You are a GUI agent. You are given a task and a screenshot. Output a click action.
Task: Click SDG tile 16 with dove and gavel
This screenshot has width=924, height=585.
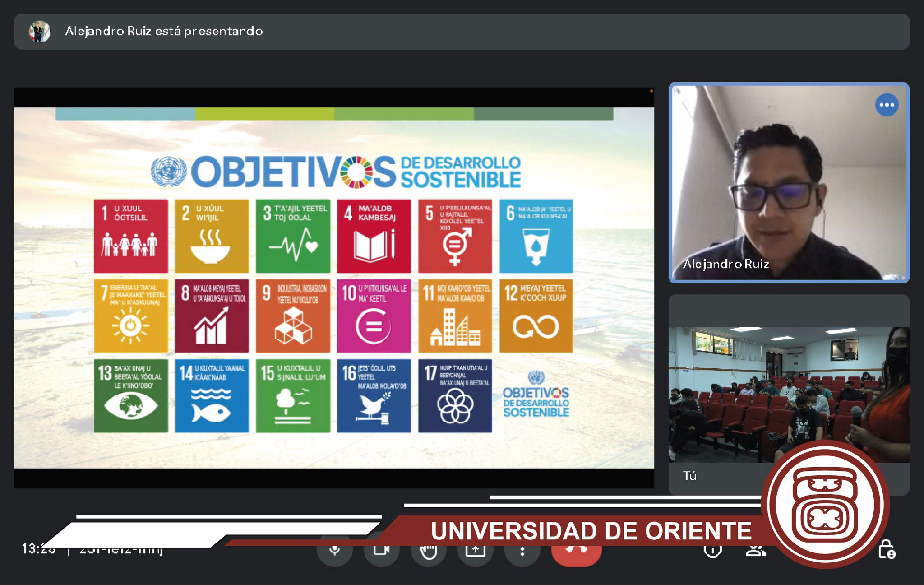click(374, 396)
